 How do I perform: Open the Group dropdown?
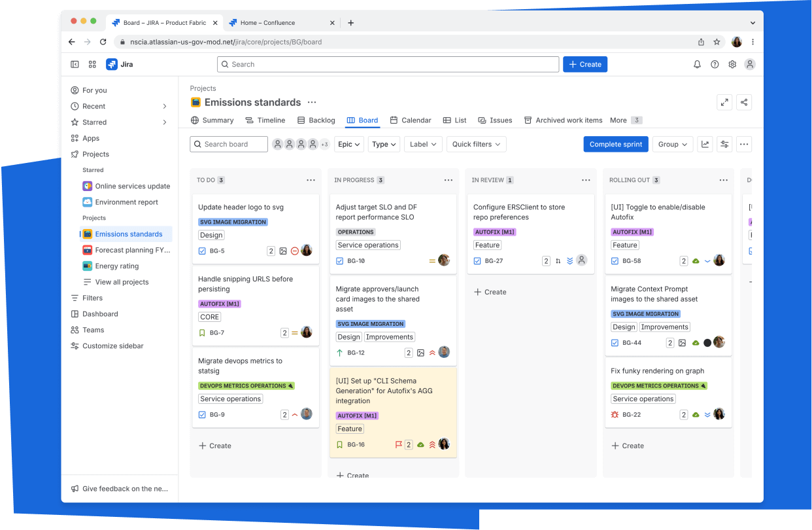[x=672, y=144]
